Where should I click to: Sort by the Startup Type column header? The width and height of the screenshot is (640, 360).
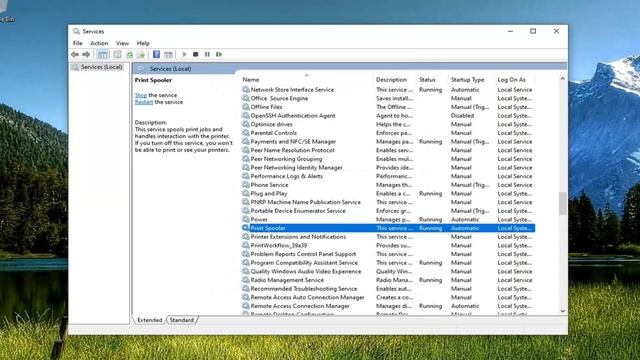tap(471, 80)
